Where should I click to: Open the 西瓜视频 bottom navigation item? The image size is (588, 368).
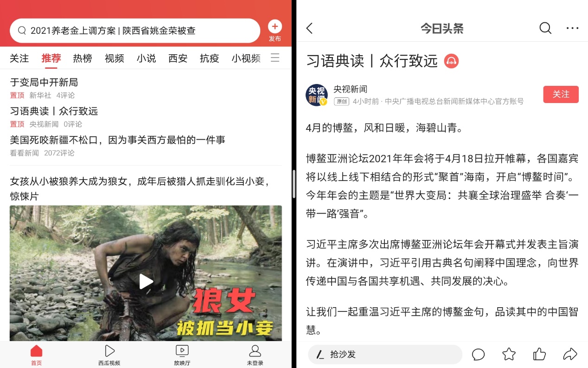109,355
